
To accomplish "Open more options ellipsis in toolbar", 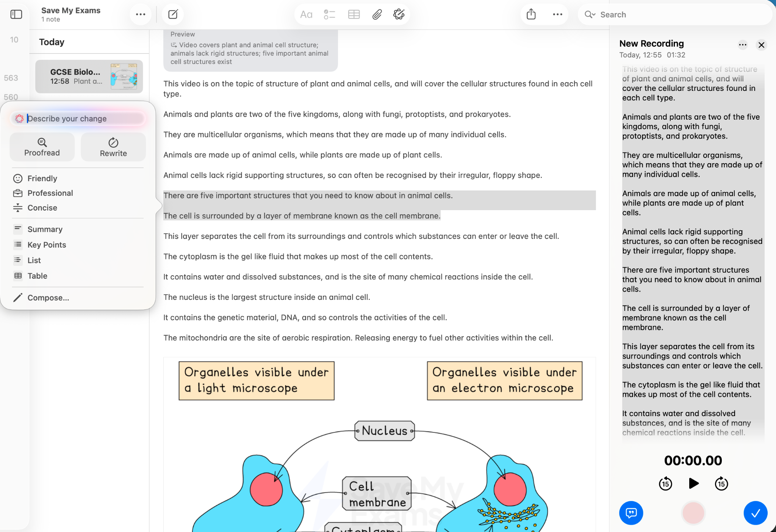I will tap(557, 14).
